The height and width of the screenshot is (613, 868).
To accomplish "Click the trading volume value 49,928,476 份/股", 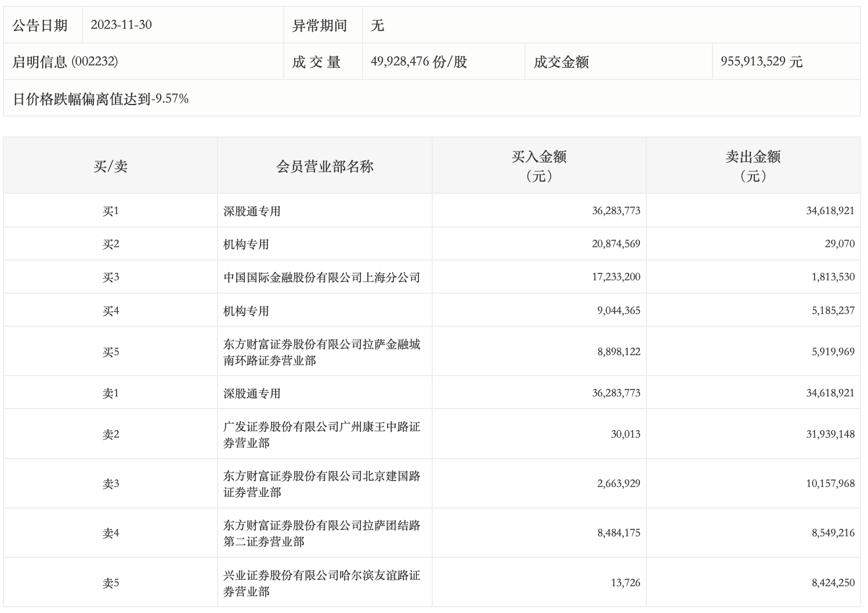I will [418, 62].
